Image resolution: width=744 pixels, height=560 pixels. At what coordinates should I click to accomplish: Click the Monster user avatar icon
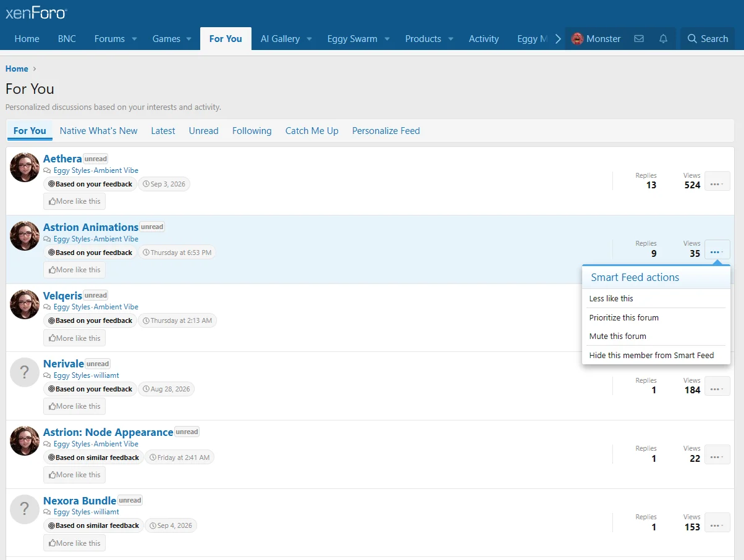(578, 39)
